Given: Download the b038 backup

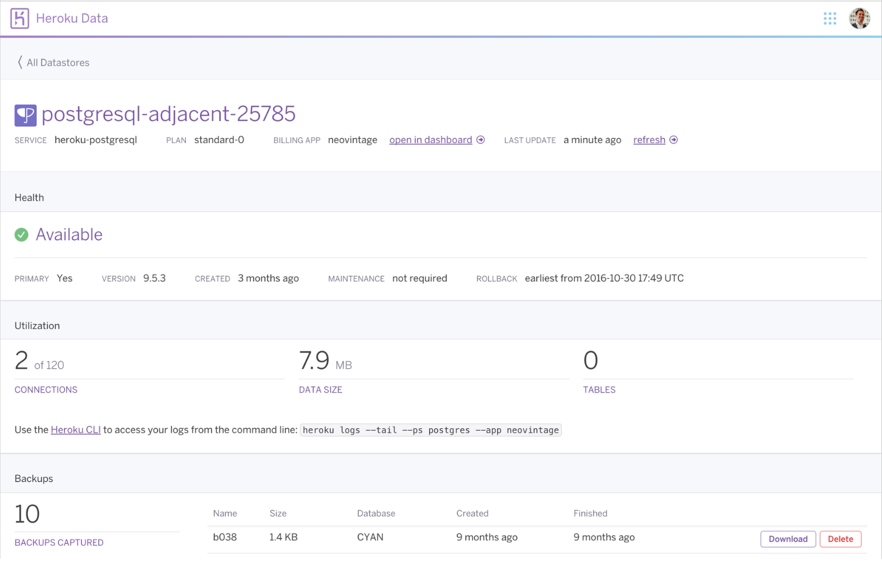Looking at the screenshot, I should [788, 539].
